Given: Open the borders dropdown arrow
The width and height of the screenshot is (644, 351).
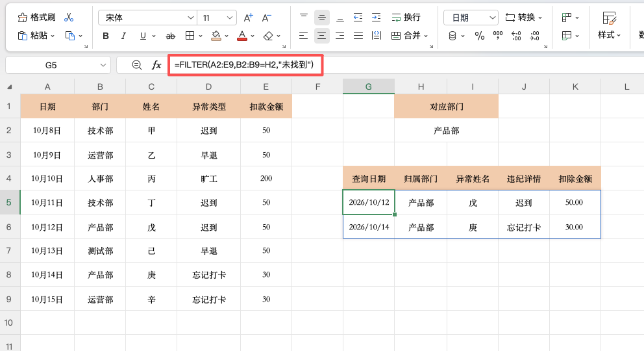Looking at the screenshot, I should coord(201,36).
